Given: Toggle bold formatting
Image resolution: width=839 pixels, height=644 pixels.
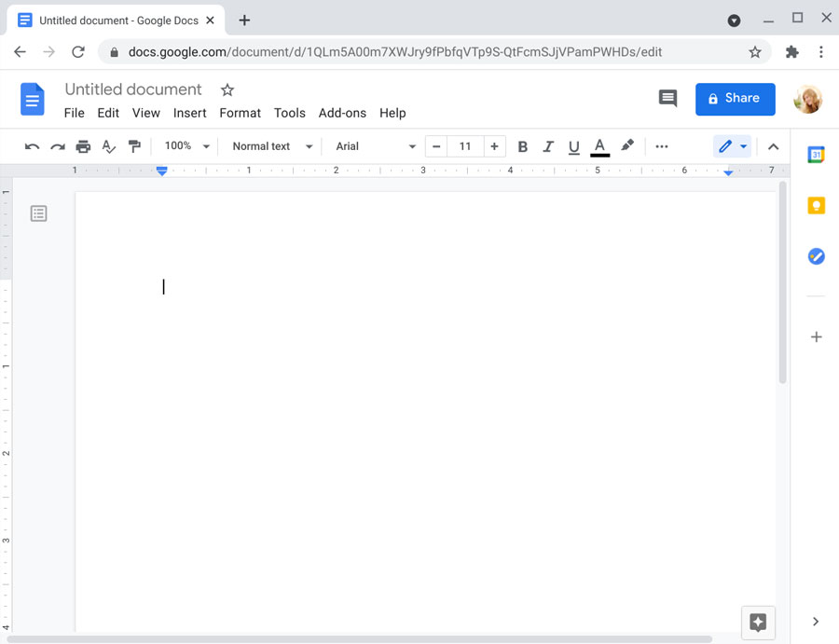Looking at the screenshot, I should (x=523, y=146).
